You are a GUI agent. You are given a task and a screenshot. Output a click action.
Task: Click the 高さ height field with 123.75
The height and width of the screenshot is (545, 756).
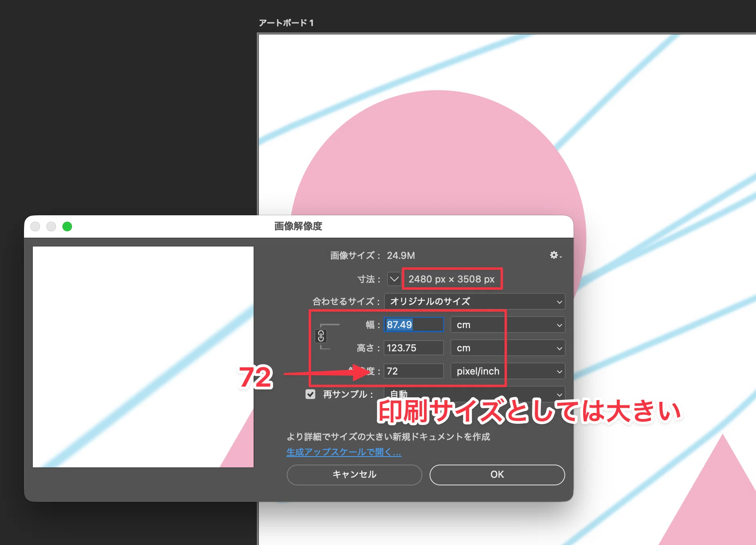[x=414, y=348]
